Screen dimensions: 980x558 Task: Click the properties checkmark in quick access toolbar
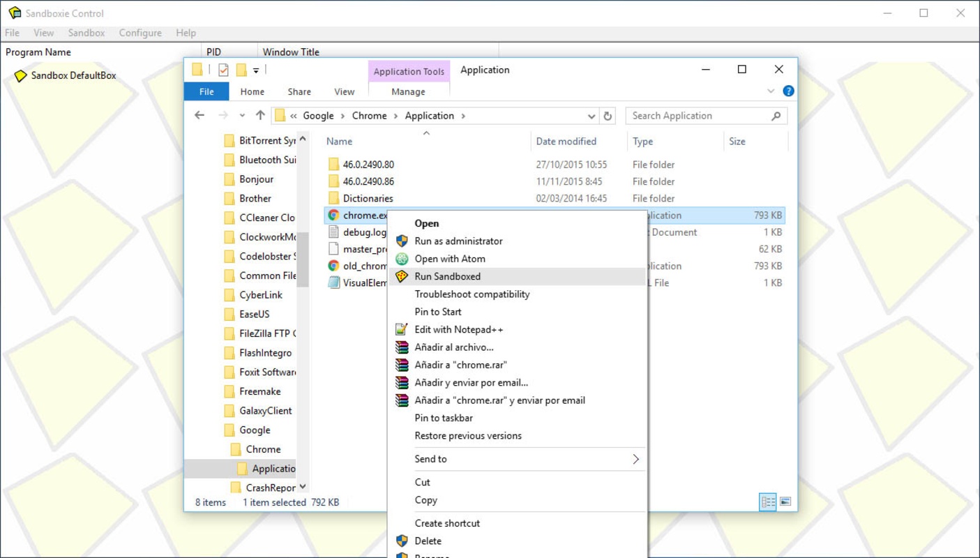pos(223,70)
